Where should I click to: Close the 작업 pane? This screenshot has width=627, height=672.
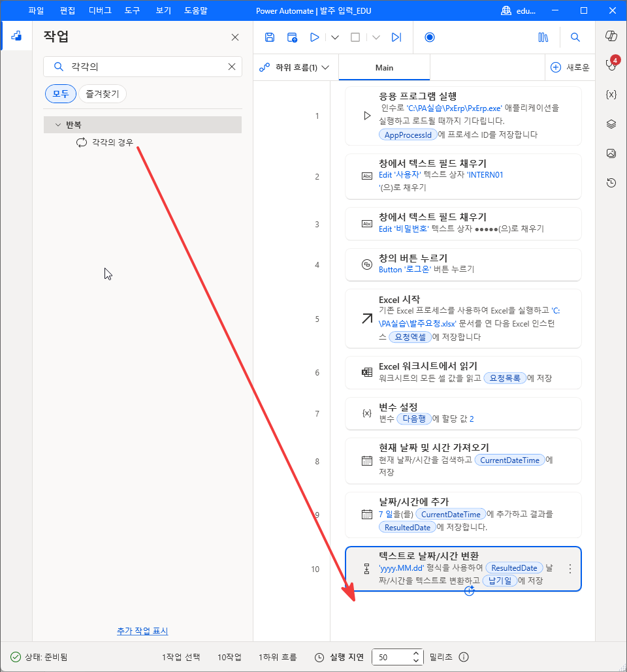point(235,37)
